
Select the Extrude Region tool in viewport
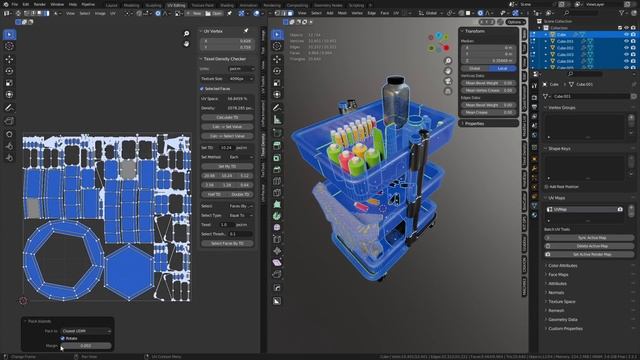pos(277,146)
